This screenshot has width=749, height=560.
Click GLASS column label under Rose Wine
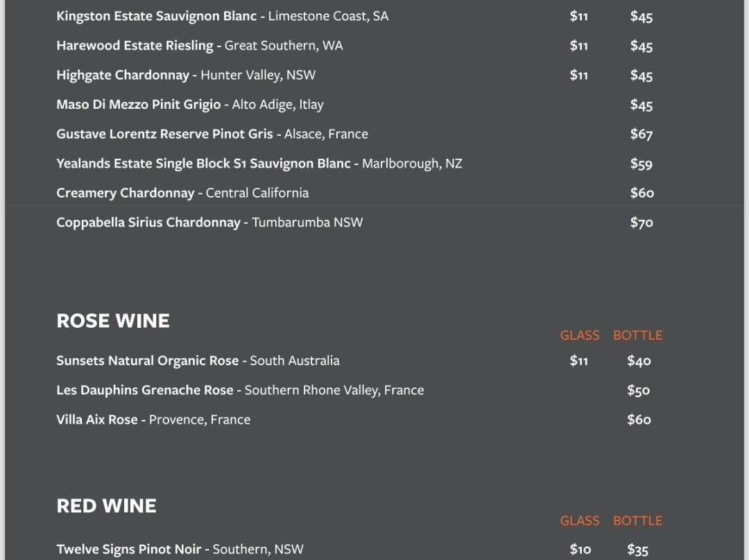[x=579, y=335]
